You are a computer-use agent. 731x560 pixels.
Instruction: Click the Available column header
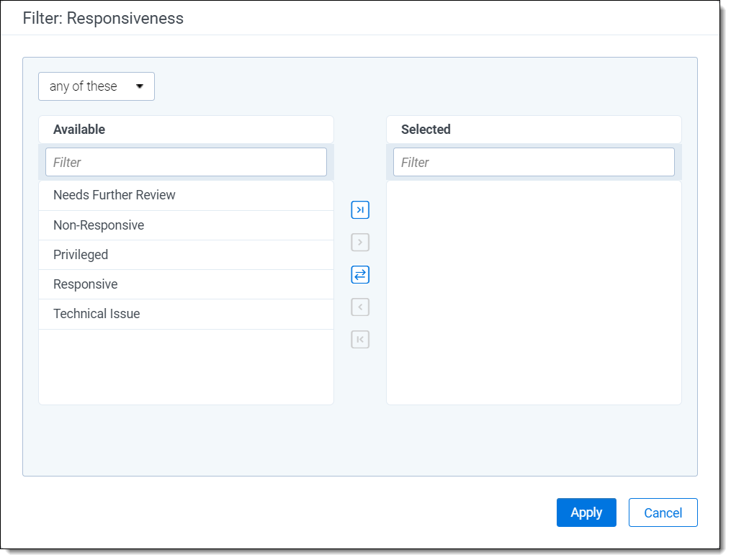(79, 130)
